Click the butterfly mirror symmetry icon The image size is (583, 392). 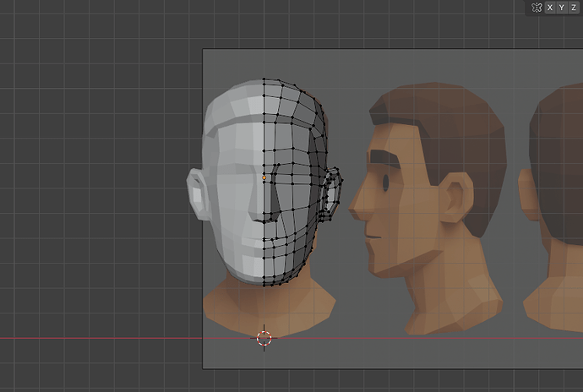point(537,8)
